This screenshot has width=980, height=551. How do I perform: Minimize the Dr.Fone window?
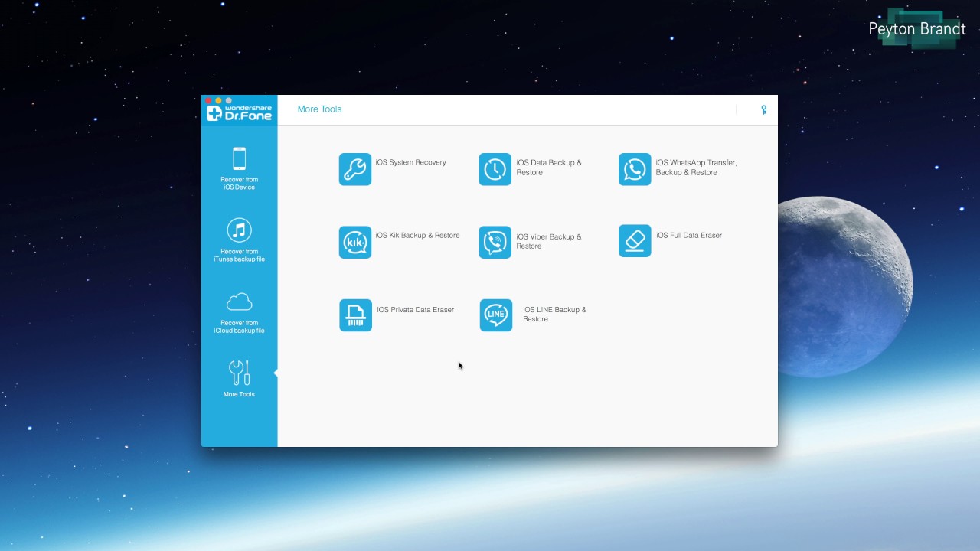tap(218, 100)
